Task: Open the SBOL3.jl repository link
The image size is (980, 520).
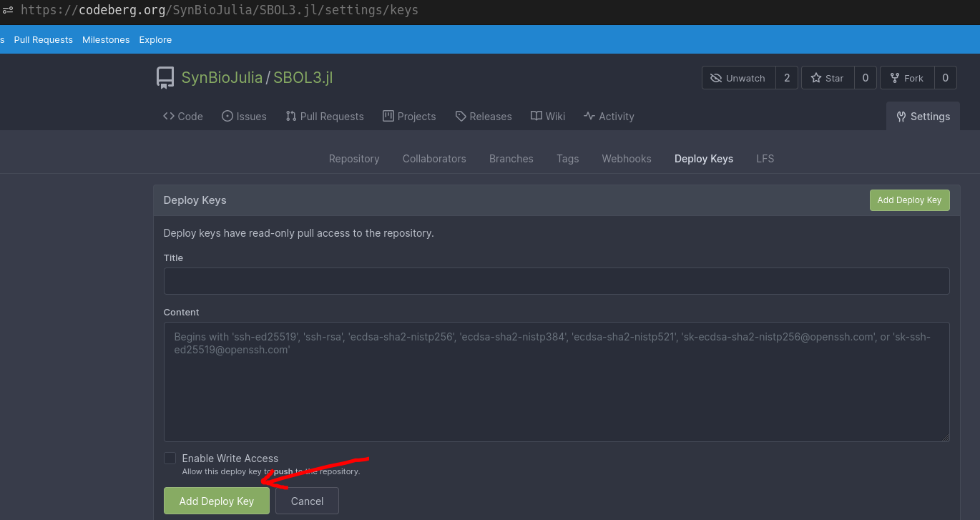Action: point(303,77)
